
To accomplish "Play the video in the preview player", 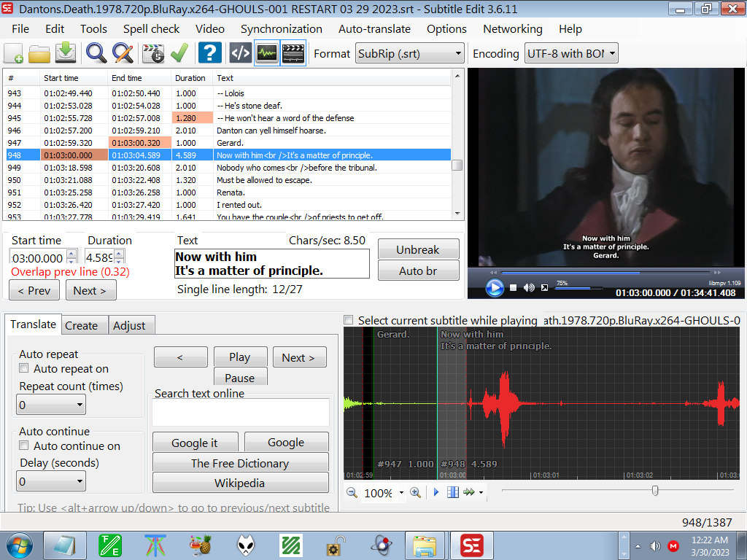I will click(x=495, y=287).
